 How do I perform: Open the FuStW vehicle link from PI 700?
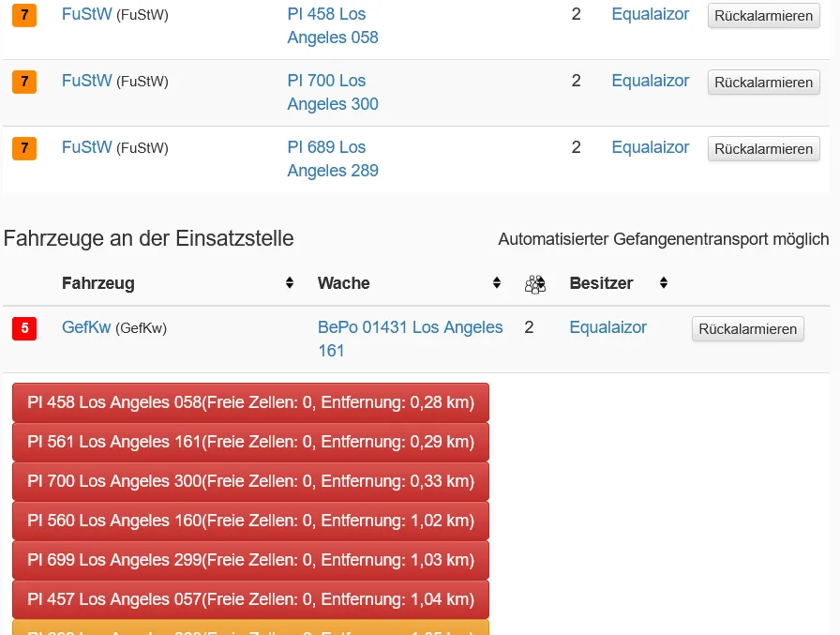[86, 81]
